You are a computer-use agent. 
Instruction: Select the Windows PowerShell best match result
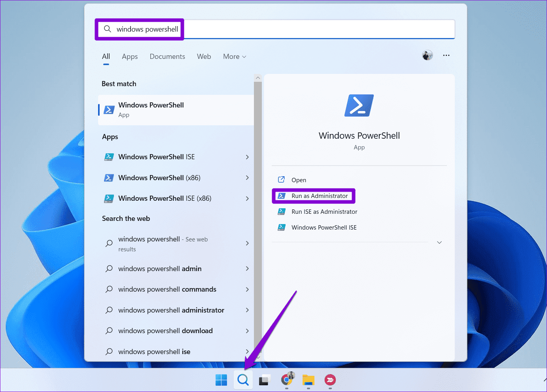(176, 110)
